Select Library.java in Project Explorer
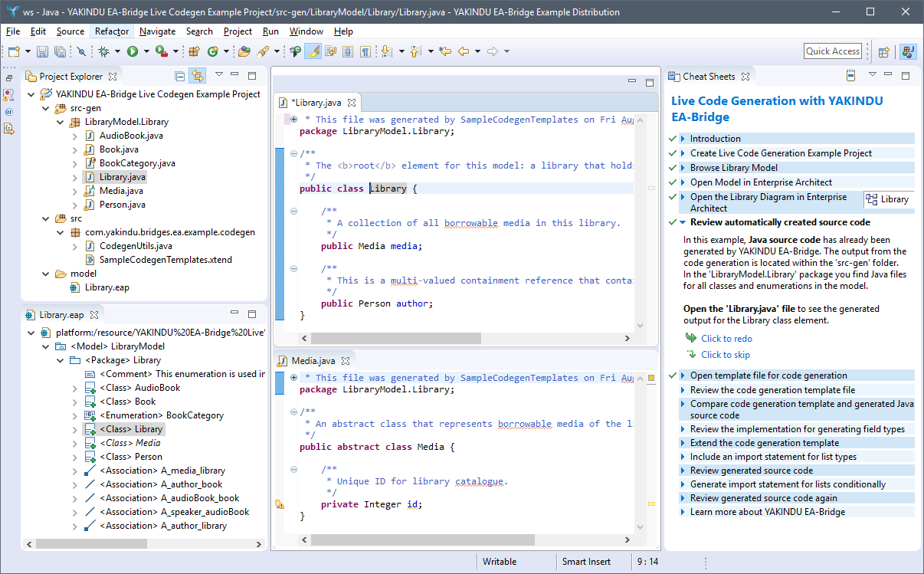The height and width of the screenshot is (574, 924). click(x=123, y=177)
